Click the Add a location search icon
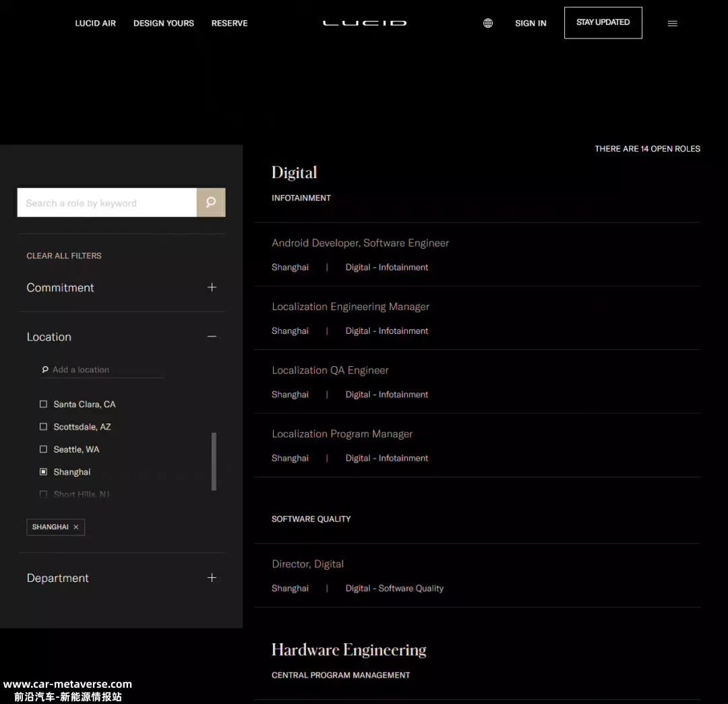The width and height of the screenshot is (728, 704). pos(45,370)
